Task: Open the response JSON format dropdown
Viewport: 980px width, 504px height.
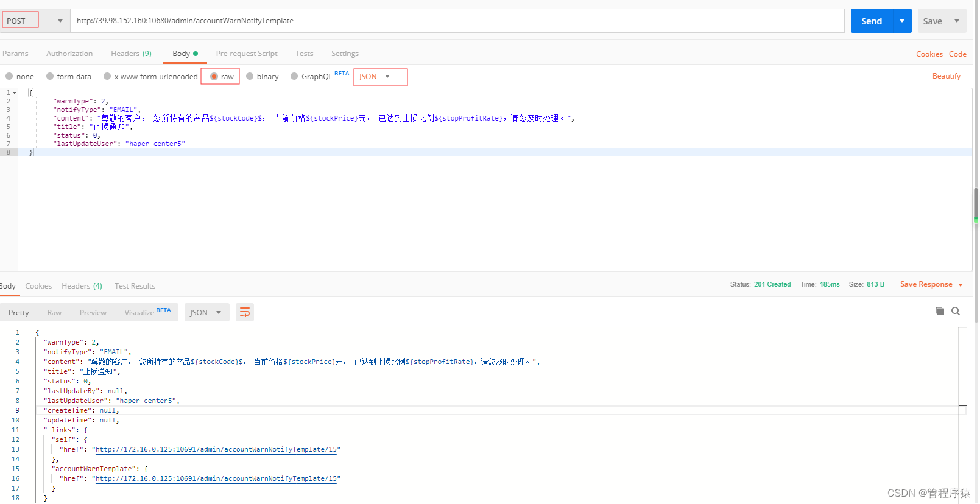Action: click(206, 312)
